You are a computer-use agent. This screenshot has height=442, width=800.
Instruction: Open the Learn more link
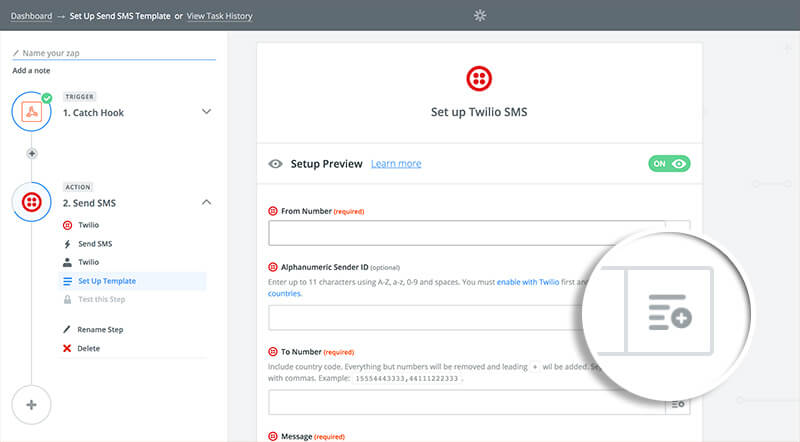396,164
